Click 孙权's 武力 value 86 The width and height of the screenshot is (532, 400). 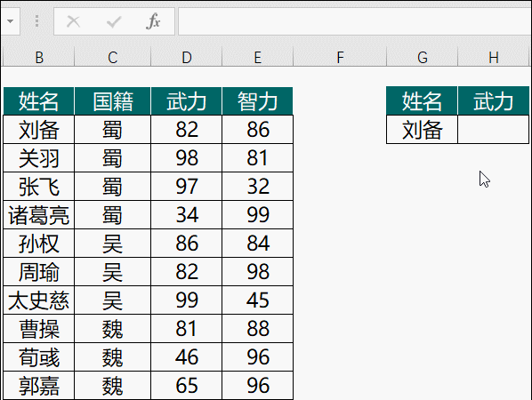(x=186, y=244)
